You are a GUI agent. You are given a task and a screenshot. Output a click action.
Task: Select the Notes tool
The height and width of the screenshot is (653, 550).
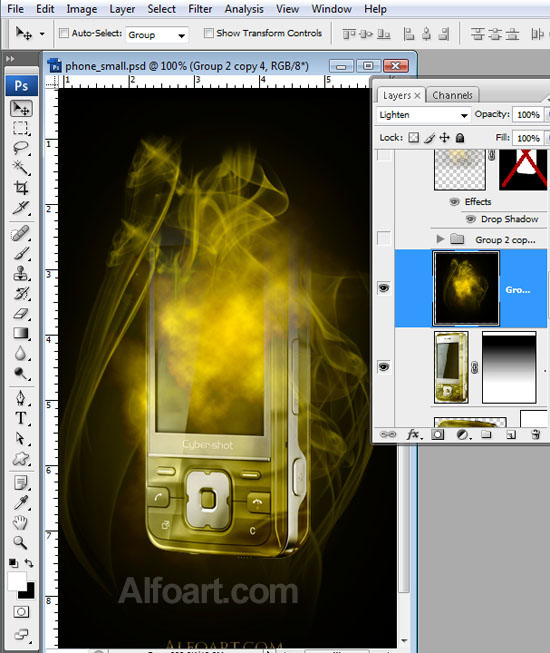click(21, 483)
